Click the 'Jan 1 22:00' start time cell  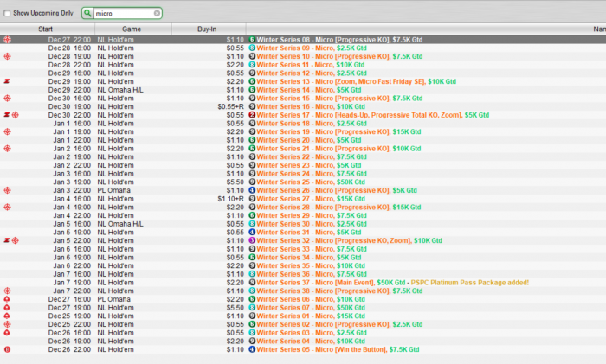[72, 140]
